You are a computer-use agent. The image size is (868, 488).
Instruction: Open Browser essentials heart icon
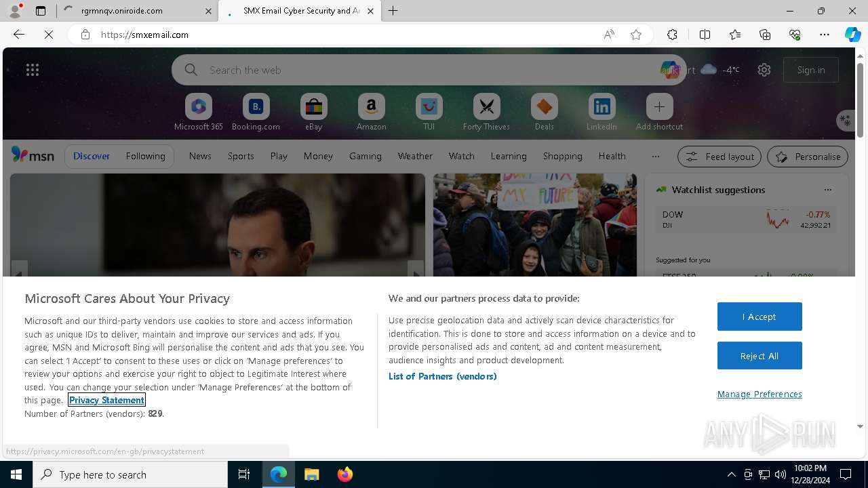click(795, 35)
